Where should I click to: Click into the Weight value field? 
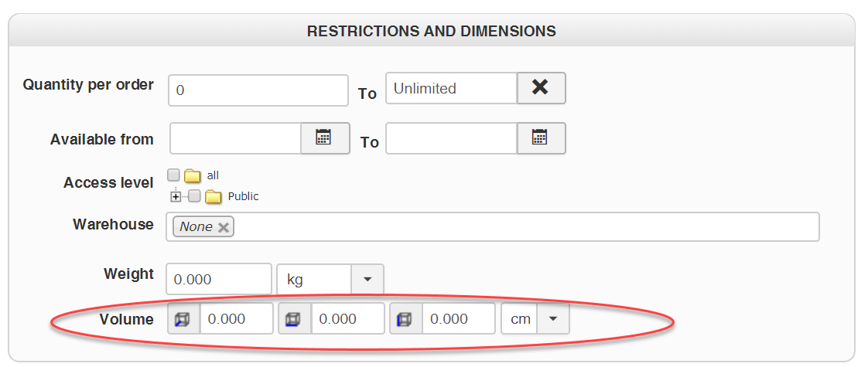point(219,279)
